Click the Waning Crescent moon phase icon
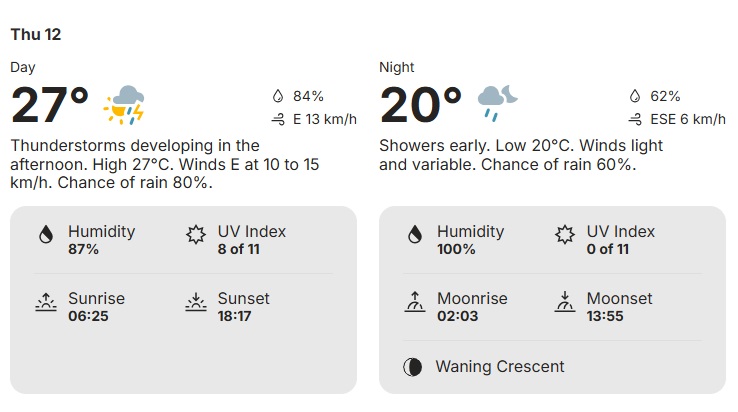The width and height of the screenshot is (738, 412). point(412,366)
